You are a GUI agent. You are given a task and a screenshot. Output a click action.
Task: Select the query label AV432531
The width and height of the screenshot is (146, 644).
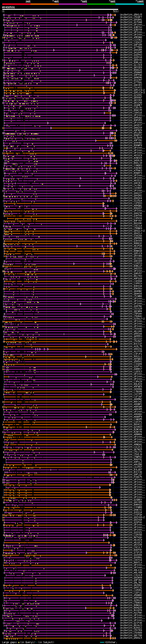pos(8,7)
